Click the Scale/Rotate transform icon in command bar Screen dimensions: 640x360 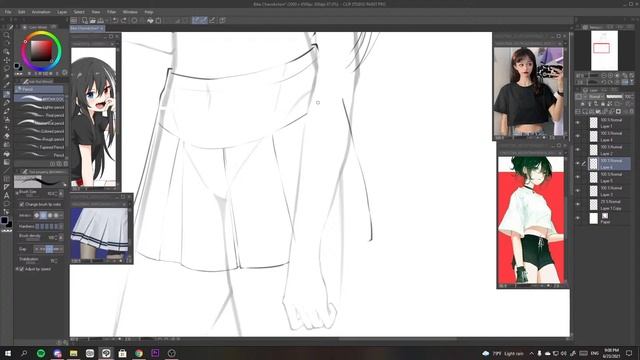[x=158, y=20]
